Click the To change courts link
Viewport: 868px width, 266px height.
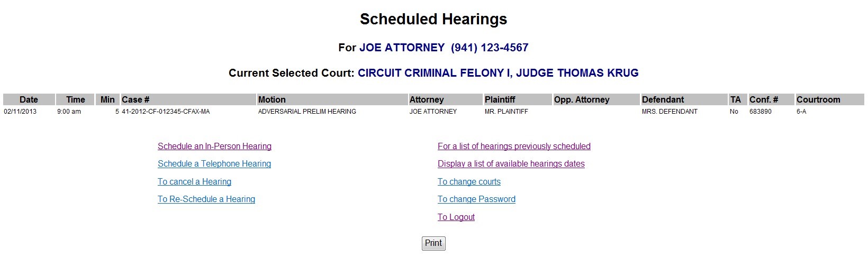click(x=469, y=182)
